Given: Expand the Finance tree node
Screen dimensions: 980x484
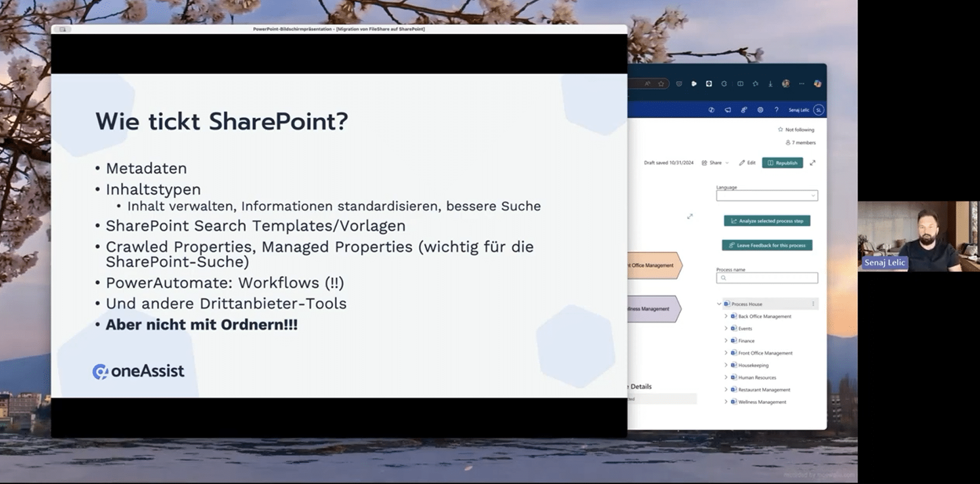Looking at the screenshot, I should [x=726, y=341].
